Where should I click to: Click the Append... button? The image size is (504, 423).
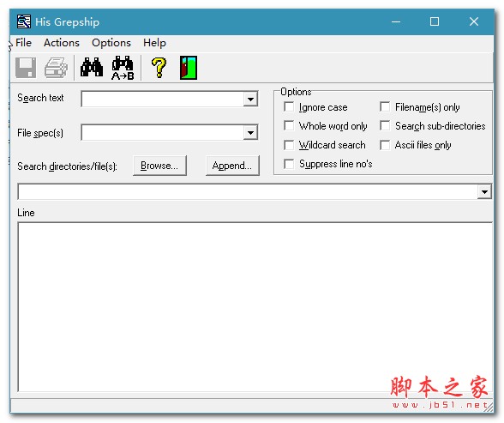pos(232,166)
